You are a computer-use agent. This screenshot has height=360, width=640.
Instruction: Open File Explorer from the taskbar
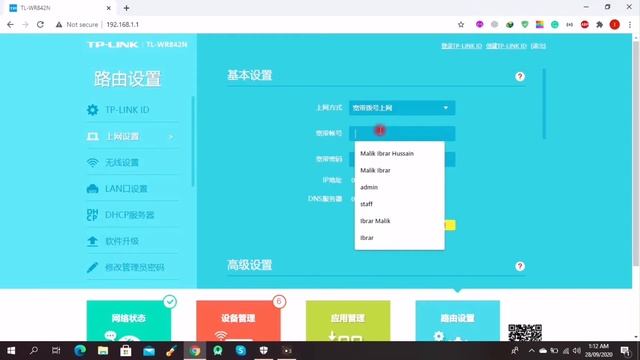coord(102,351)
